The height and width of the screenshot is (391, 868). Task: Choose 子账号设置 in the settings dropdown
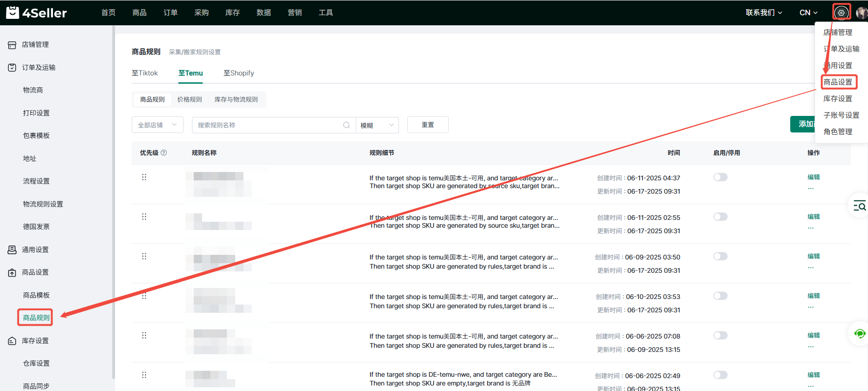[x=841, y=115]
